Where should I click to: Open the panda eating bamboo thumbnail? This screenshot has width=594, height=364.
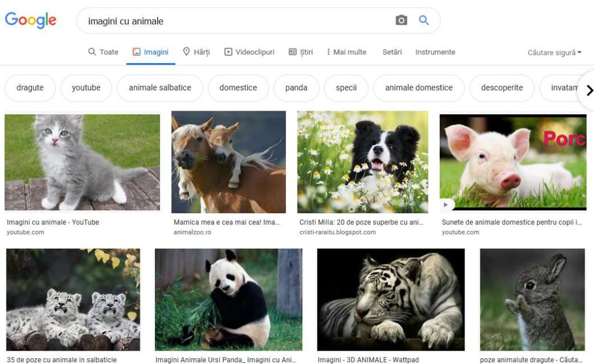tap(229, 300)
